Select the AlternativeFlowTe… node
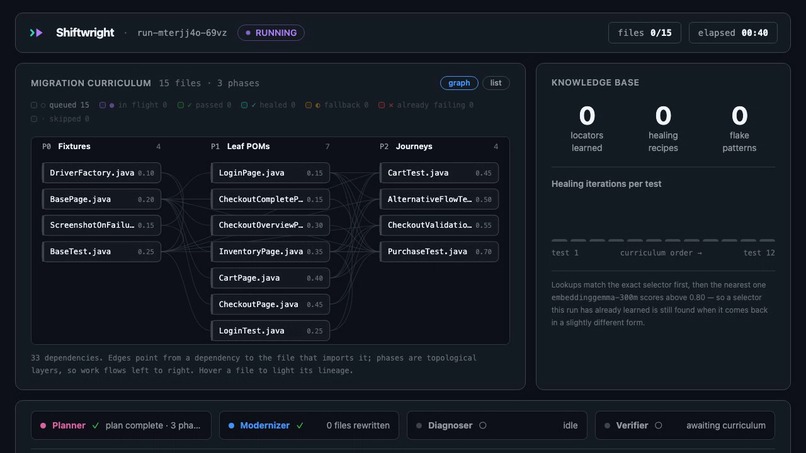 pos(439,199)
